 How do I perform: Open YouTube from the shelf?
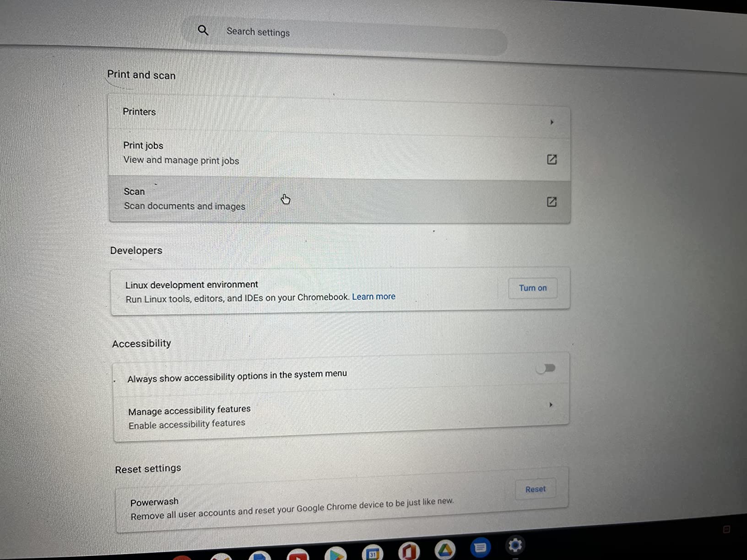tap(298, 555)
